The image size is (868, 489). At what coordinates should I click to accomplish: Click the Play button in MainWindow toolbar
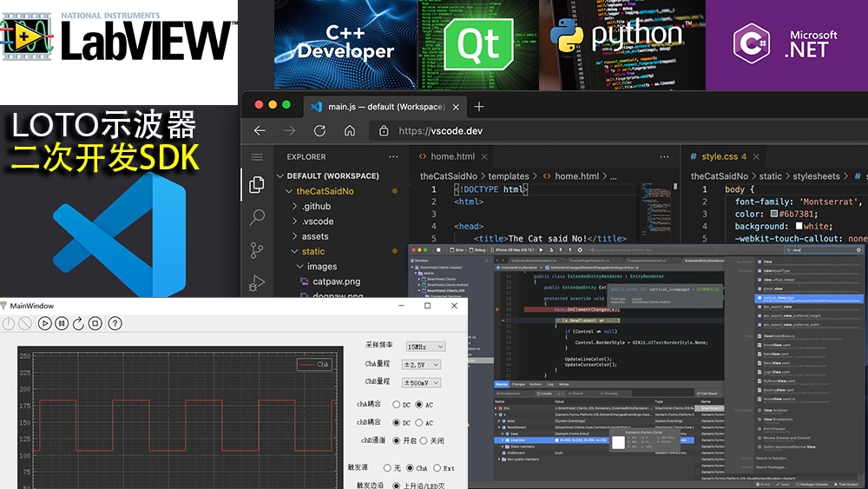tap(45, 323)
